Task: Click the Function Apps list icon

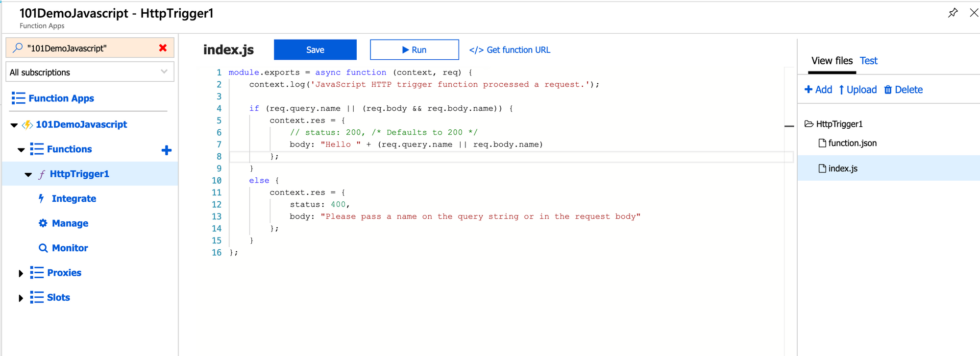Action: 18,98
